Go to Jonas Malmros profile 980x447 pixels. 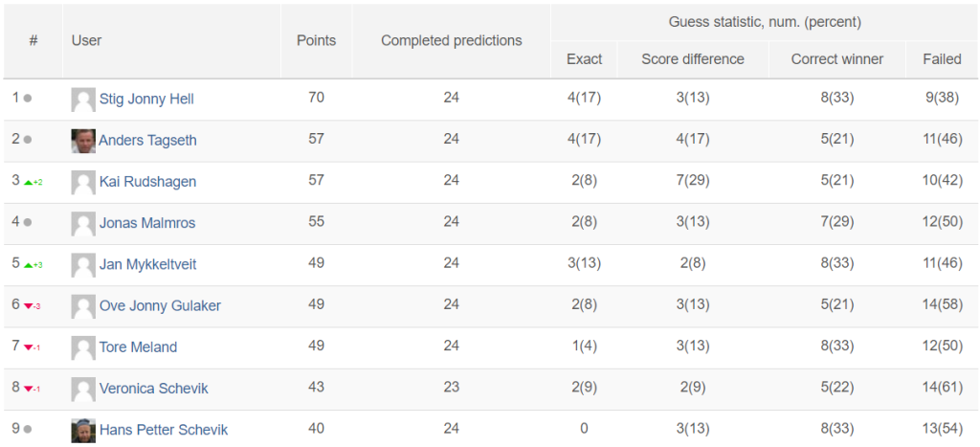pos(147,223)
